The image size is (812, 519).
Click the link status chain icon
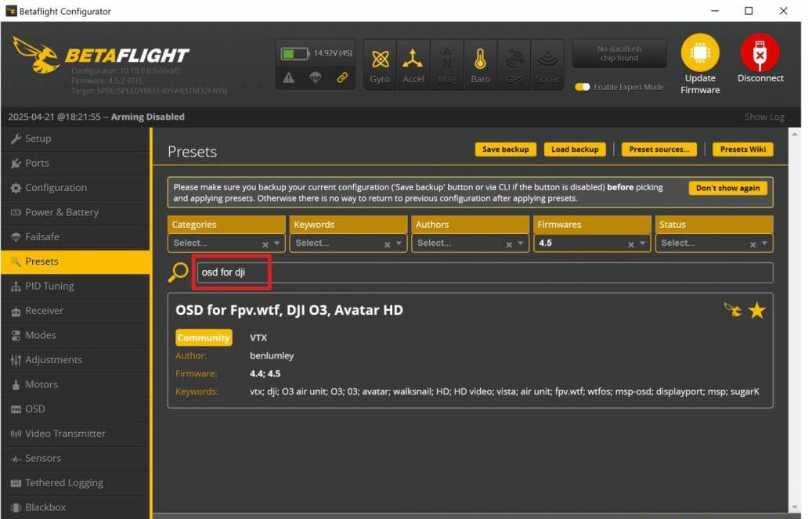(x=342, y=77)
